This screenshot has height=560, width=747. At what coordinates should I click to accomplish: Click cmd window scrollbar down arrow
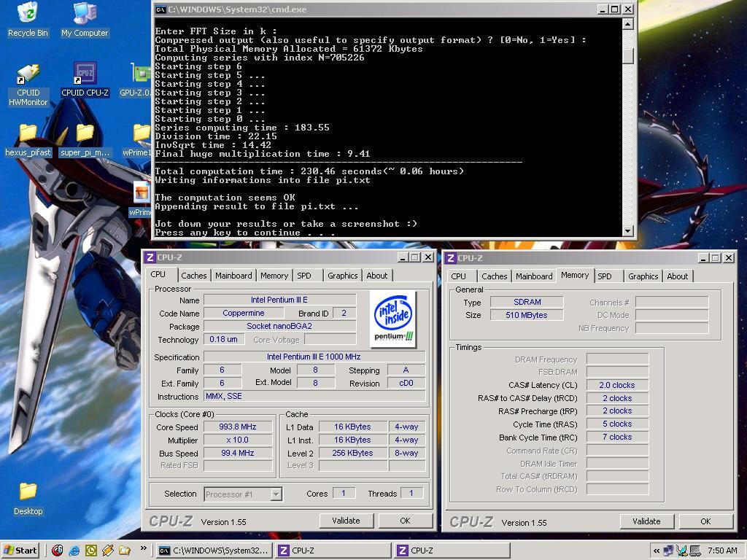coord(628,231)
